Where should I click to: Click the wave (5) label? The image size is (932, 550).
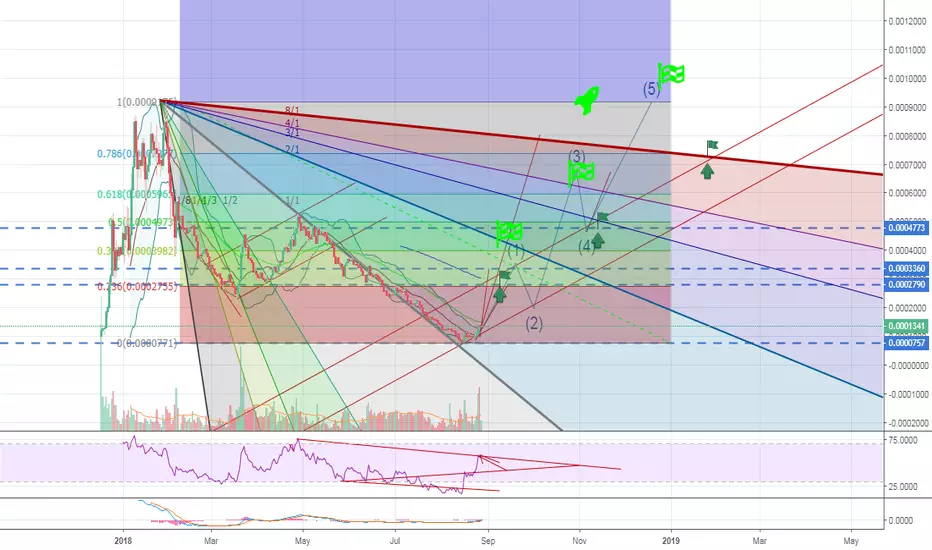(651, 89)
